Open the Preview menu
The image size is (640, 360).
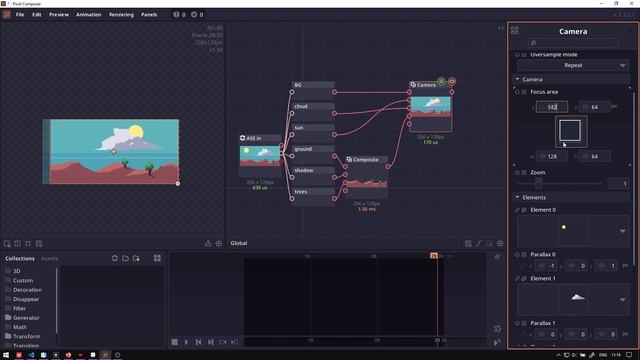click(59, 15)
